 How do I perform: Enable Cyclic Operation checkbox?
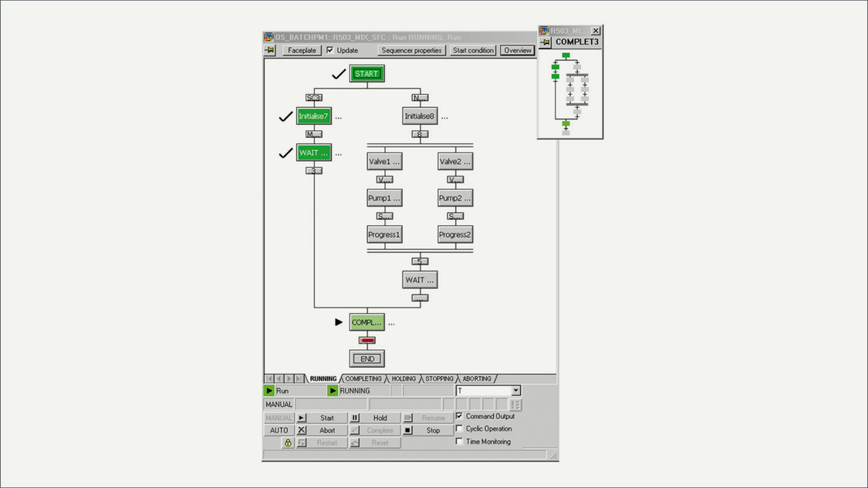pos(459,429)
